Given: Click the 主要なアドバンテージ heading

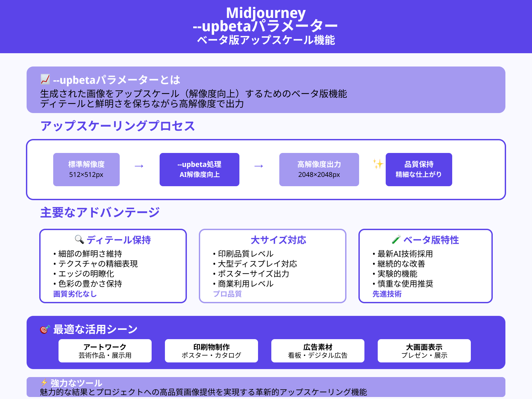Looking at the screenshot, I should pyautogui.click(x=100, y=212).
